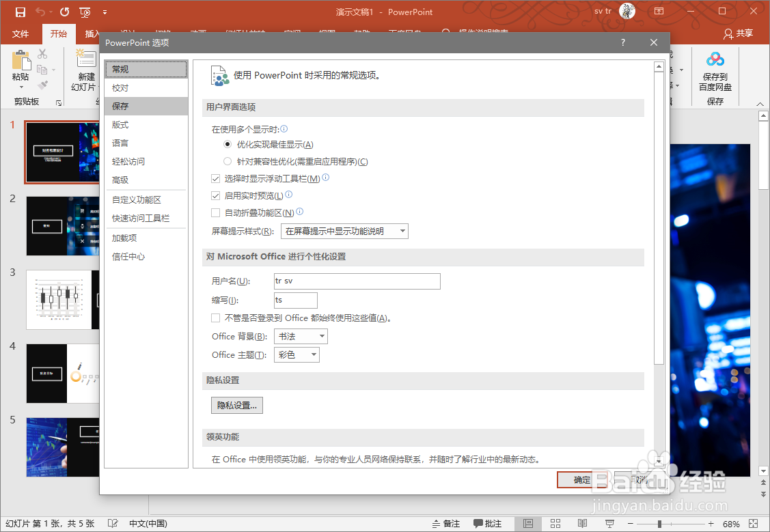Screen dimensions: 770x532
Task: Click Fit slide to window icon
Action: [x=754, y=524]
